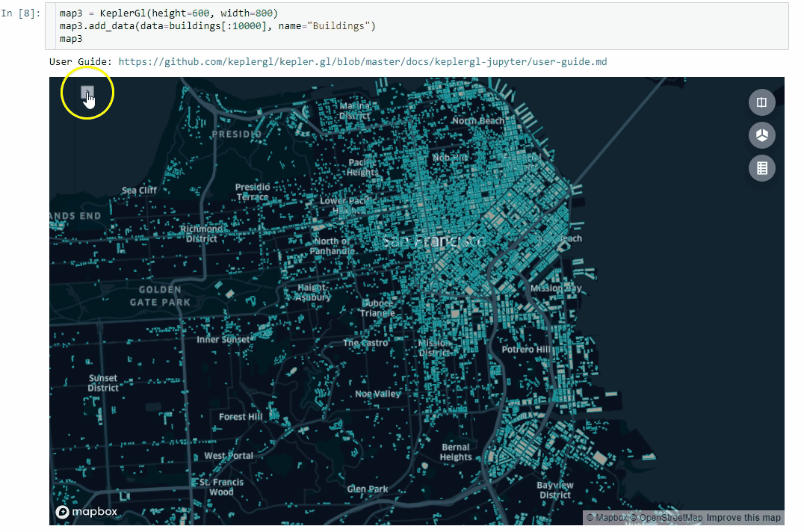Show the map legend
The image size is (804, 532).
(762, 168)
